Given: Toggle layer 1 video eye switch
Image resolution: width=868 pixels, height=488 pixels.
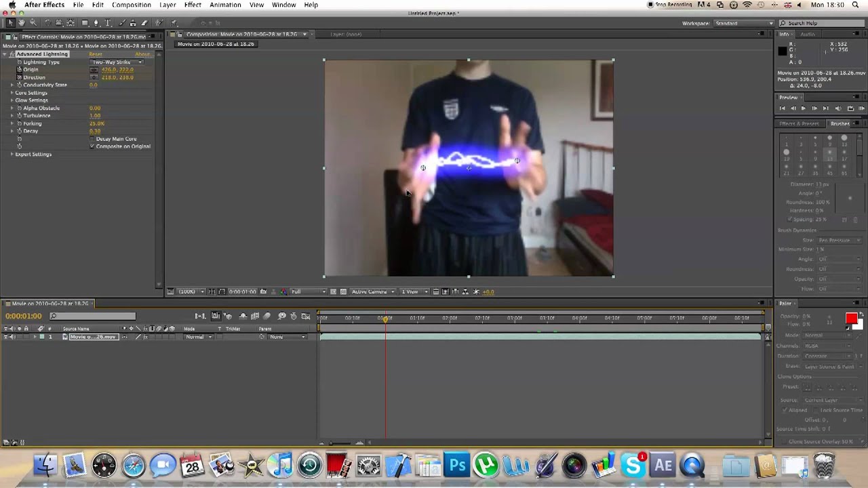Looking at the screenshot, I should click(x=5, y=337).
